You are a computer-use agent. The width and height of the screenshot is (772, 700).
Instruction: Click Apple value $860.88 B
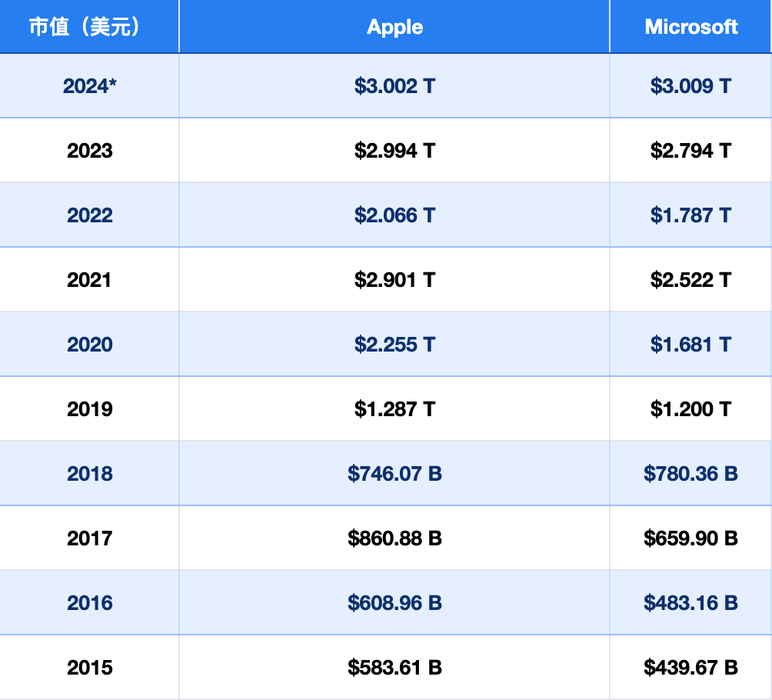click(394, 538)
